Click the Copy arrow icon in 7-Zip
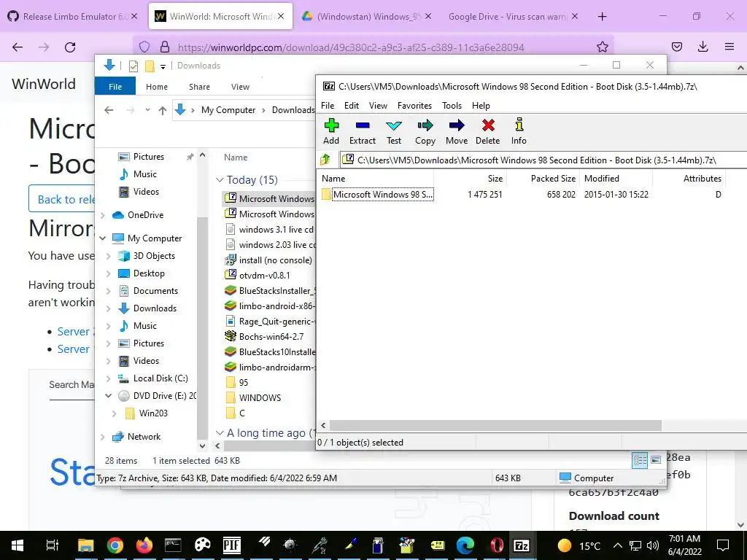747x560 pixels. tap(425, 125)
